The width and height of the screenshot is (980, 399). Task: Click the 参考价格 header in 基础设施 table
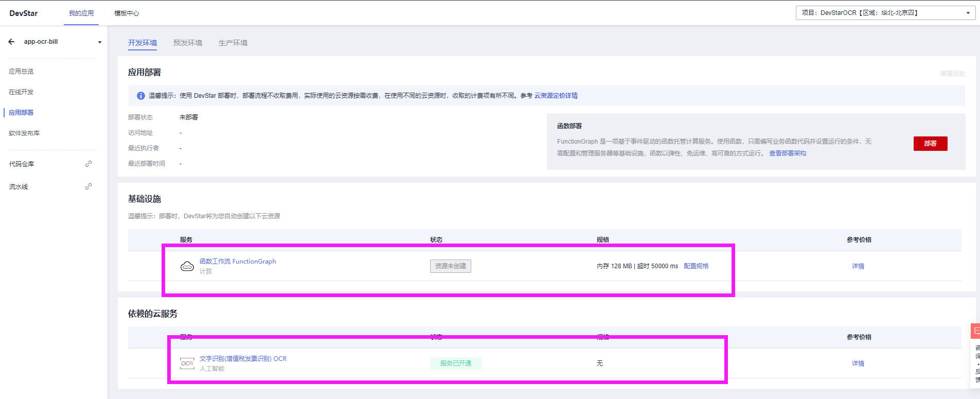859,240
